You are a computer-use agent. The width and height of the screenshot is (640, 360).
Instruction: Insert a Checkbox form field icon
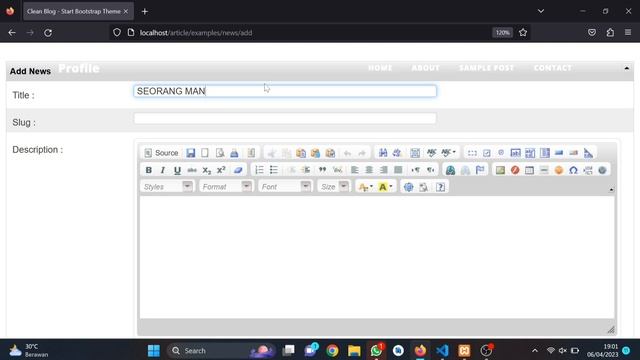(487, 153)
